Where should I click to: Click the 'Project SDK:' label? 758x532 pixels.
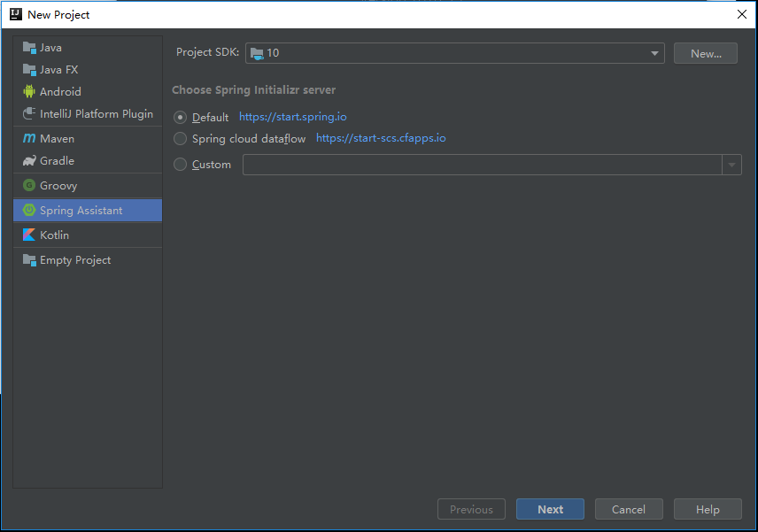(207, 52)
